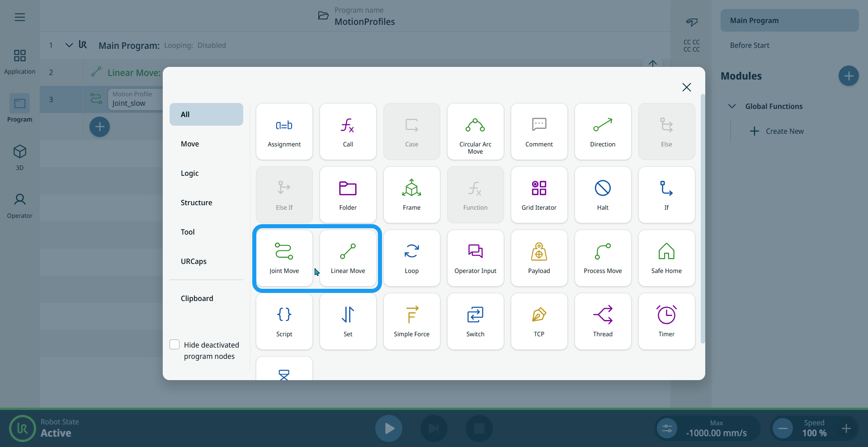Choose the Grid Iterator node
Viewport: 868px width, 447px height.
pos(539,195)
